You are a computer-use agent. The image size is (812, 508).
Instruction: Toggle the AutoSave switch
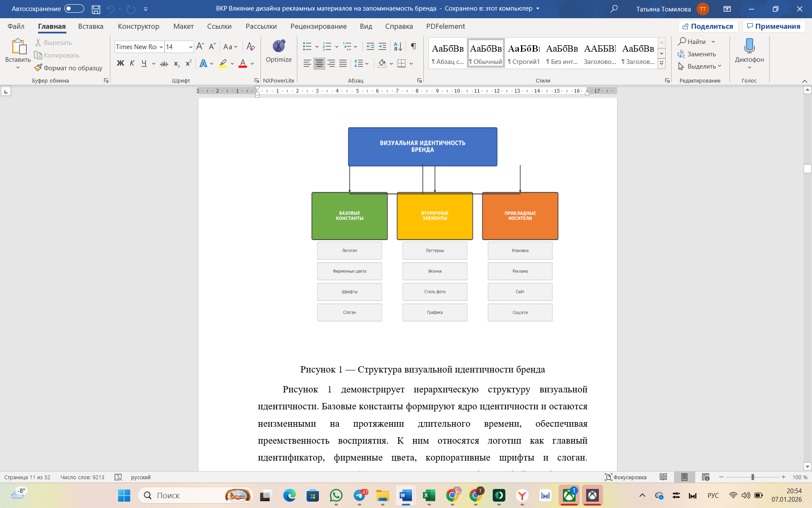pyautogui.click(x=74, y=8)
